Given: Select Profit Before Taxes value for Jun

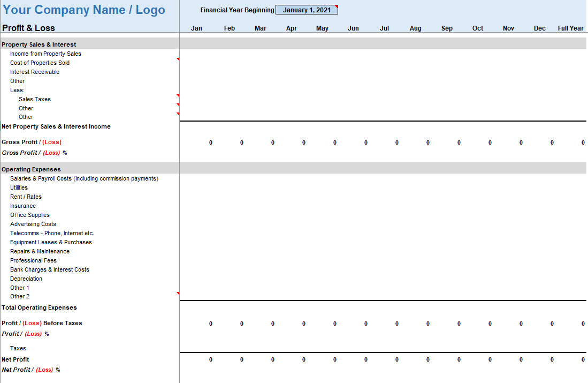Looking at the screenshot, I should [x=365, y=324].
